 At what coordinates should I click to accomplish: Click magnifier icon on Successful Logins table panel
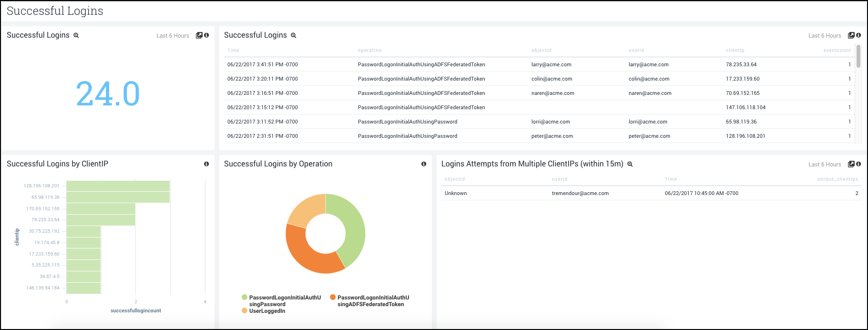pos(294,35)
